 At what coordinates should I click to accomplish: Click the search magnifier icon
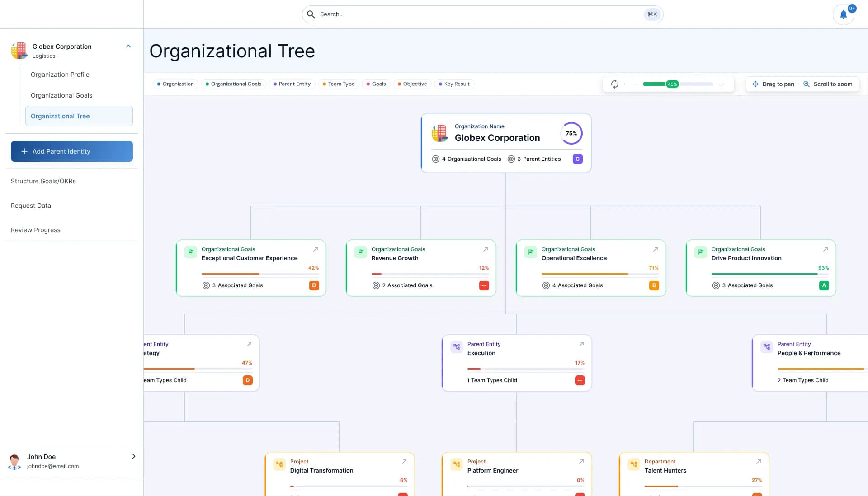[x=311, y=14]
